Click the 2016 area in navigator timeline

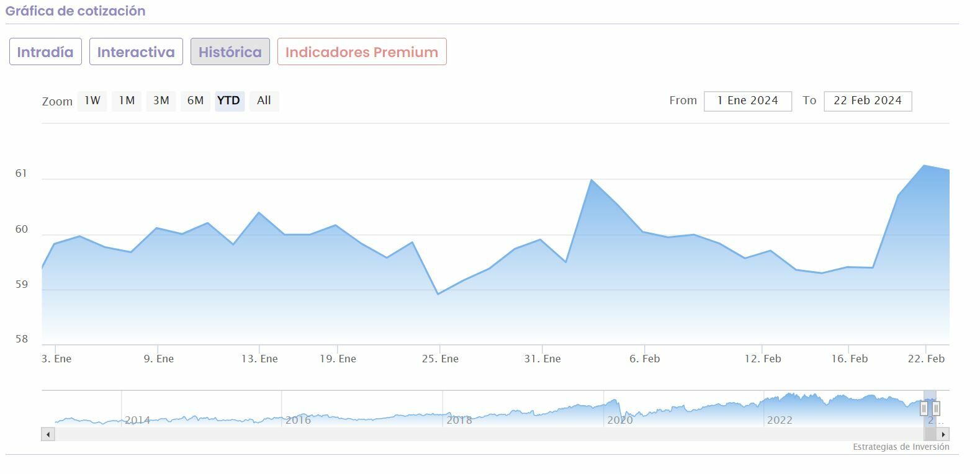pos(298,413)
